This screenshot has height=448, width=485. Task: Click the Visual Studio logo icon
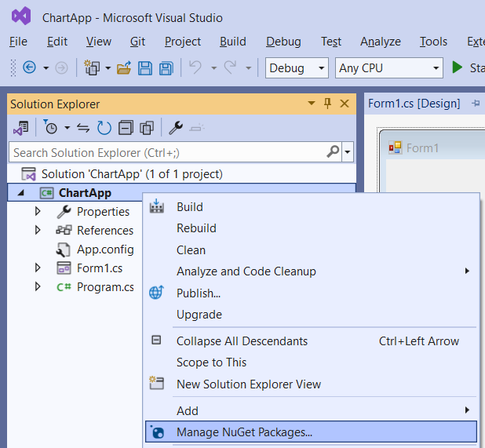[x=21, y=16]
